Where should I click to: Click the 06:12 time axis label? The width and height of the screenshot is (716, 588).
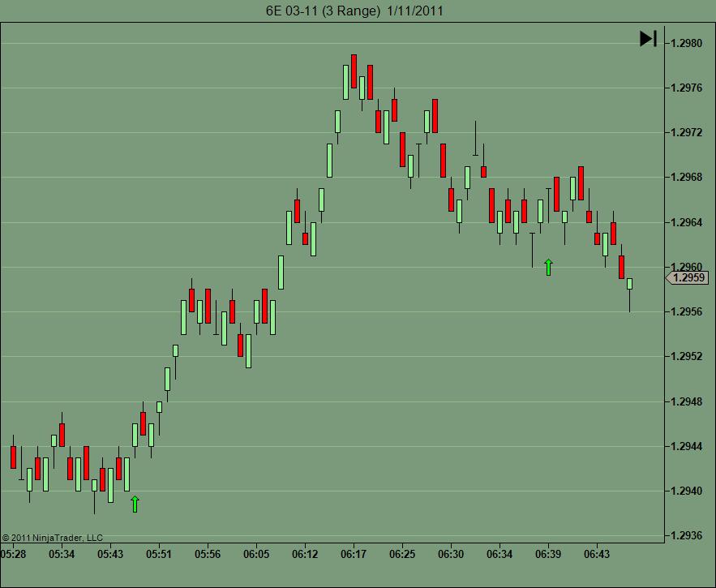[305, 554]
